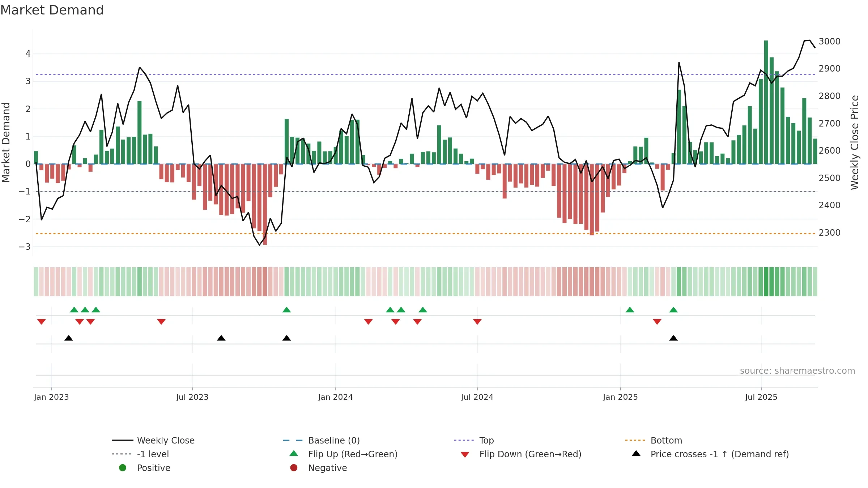Click red flip-down marker before Jul 2023
Image resolution: width=868 pixels, height=488 pixels.
[x=161, y=322]
